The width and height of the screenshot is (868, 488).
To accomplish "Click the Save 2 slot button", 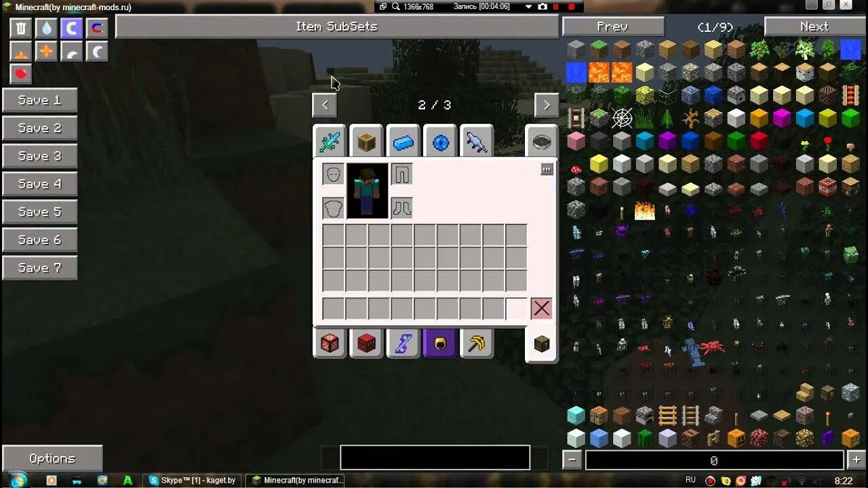I will click(39, 128).
